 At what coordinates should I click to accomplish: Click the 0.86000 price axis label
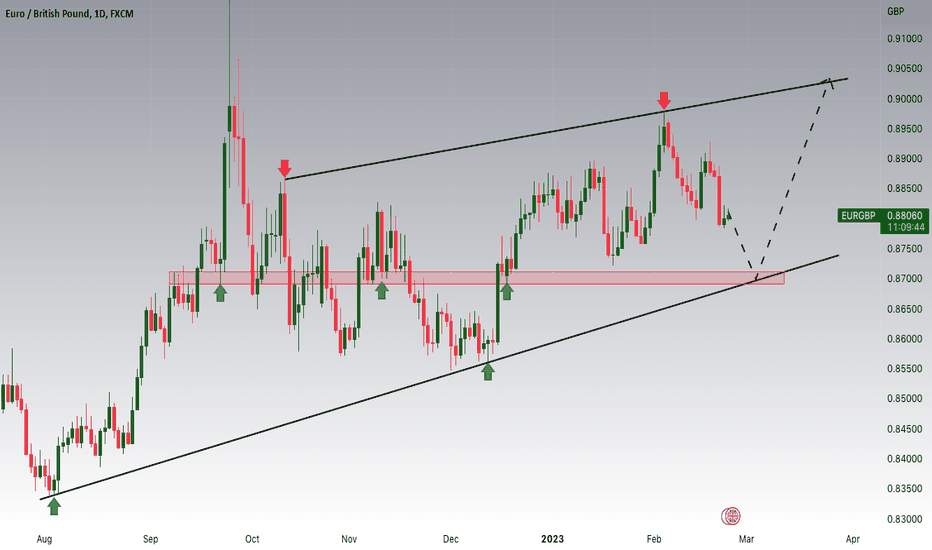[905, 338]
